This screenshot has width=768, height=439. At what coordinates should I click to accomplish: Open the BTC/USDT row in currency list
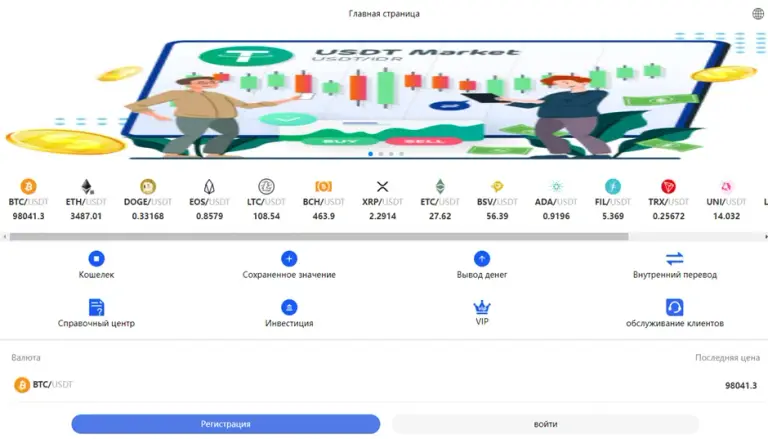click(384, 385)
